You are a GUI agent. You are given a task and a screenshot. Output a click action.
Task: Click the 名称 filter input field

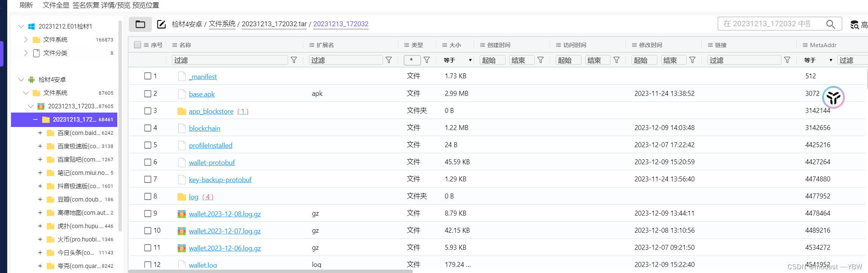(x=230, y=60)
